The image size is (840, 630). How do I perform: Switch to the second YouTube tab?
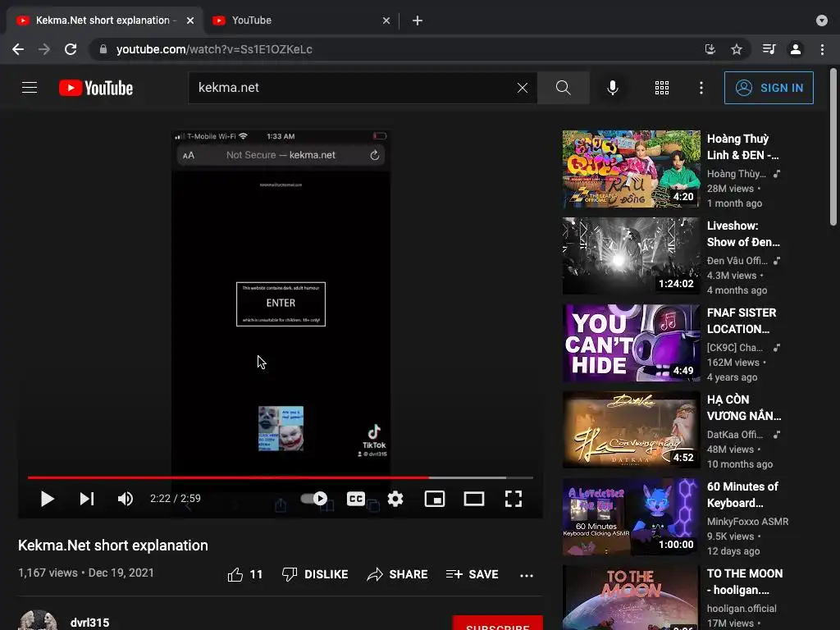pos(300,21)
